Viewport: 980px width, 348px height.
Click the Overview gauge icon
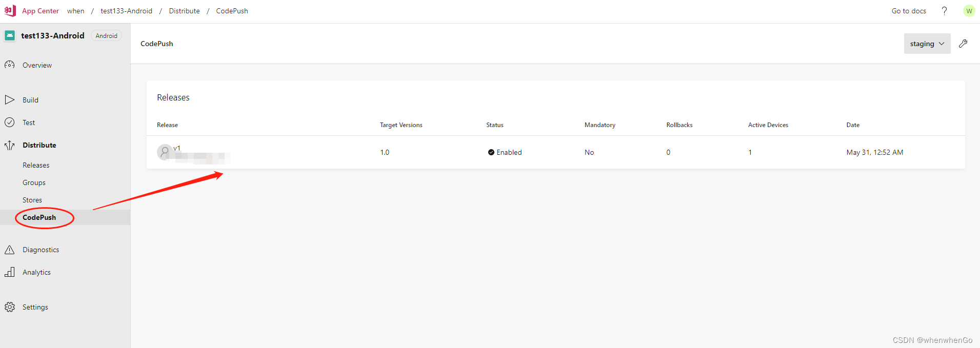10,65
